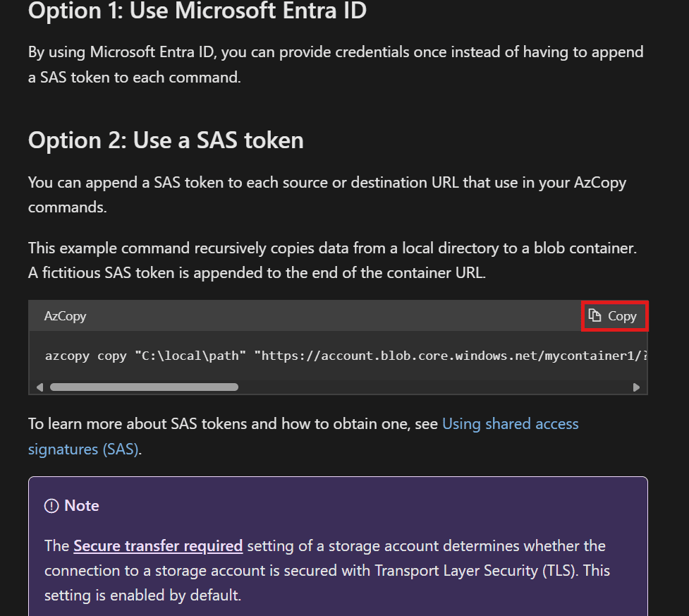Click the paragraph starting "You can append a SAS token"
689x616 pixels.
(x=327, y=195)
